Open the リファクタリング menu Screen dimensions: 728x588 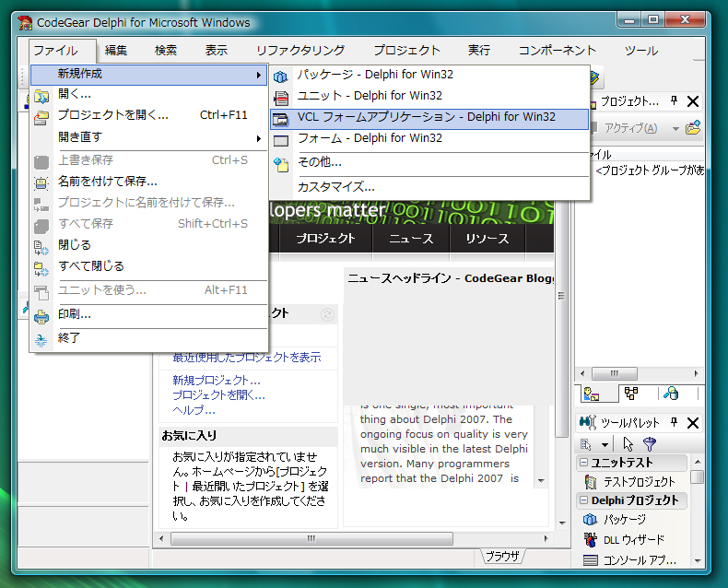click(x=300, y=50)
